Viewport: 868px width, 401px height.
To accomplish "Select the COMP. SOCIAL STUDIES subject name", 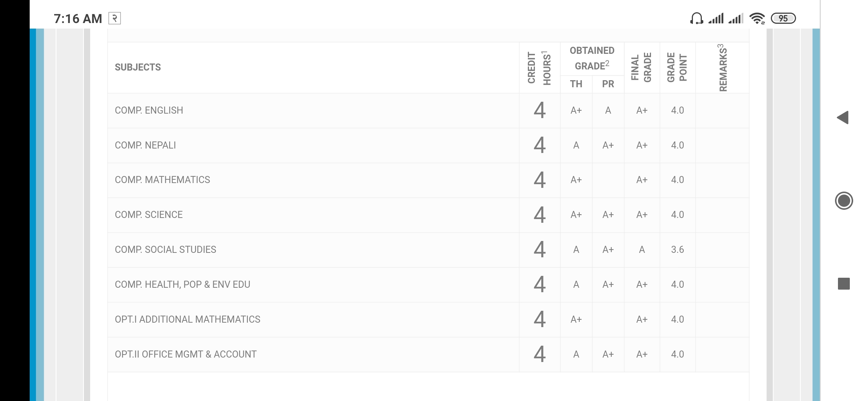I will pyautogui.click(x=165, y=250).
